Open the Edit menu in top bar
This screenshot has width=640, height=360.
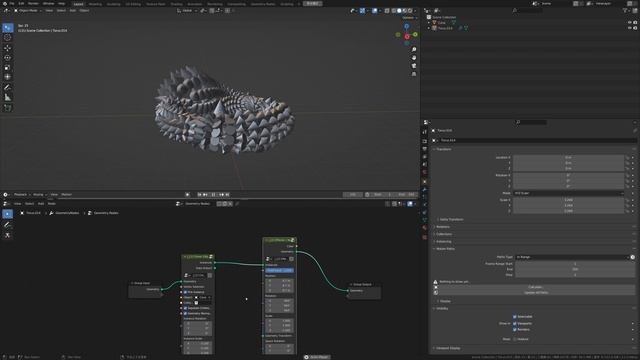point(21,3)
